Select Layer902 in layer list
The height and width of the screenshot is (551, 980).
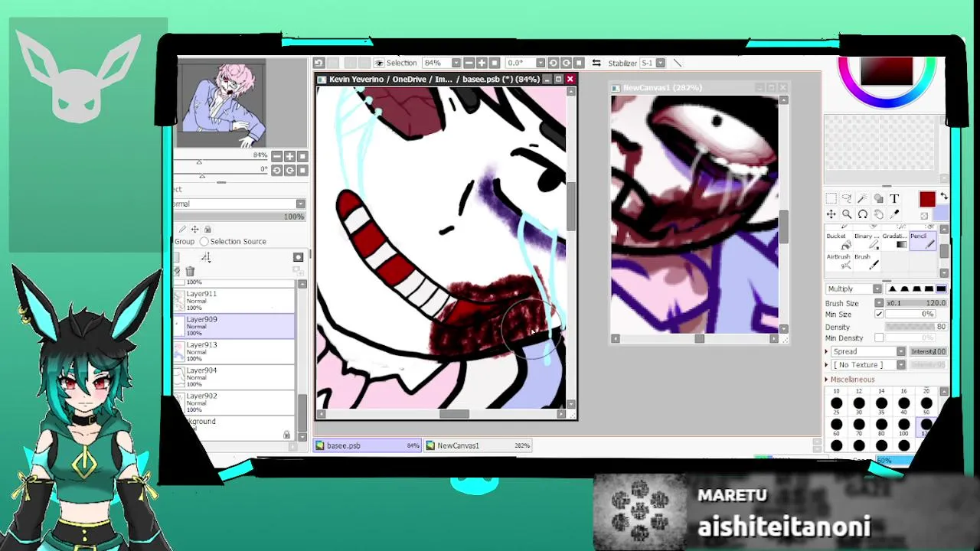(235, 403)
